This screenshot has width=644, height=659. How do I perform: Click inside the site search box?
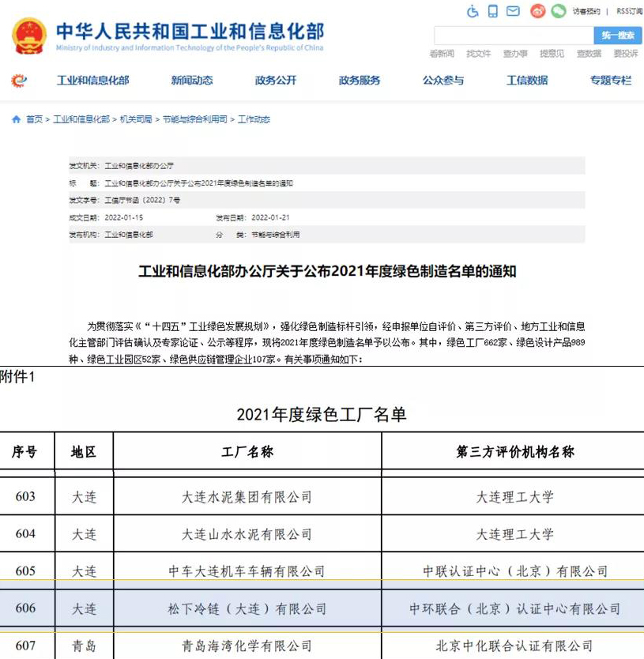[x=514, y=36]
